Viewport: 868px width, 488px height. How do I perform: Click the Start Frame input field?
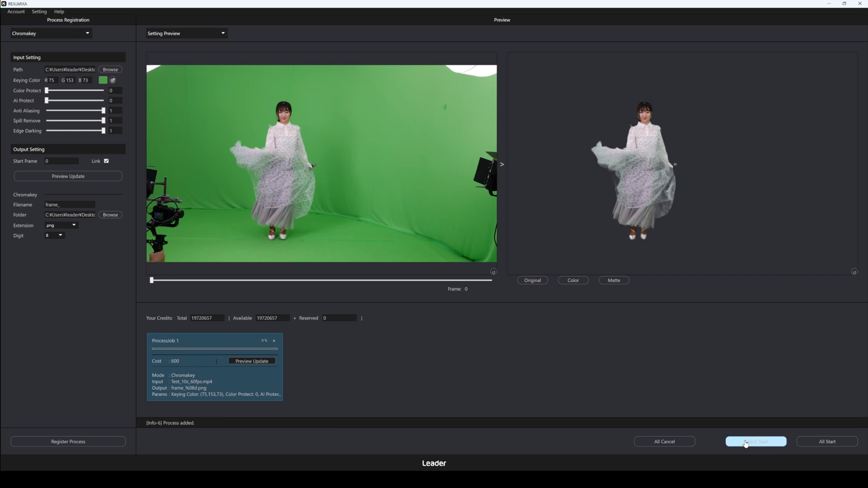click(x=61, y=161)
